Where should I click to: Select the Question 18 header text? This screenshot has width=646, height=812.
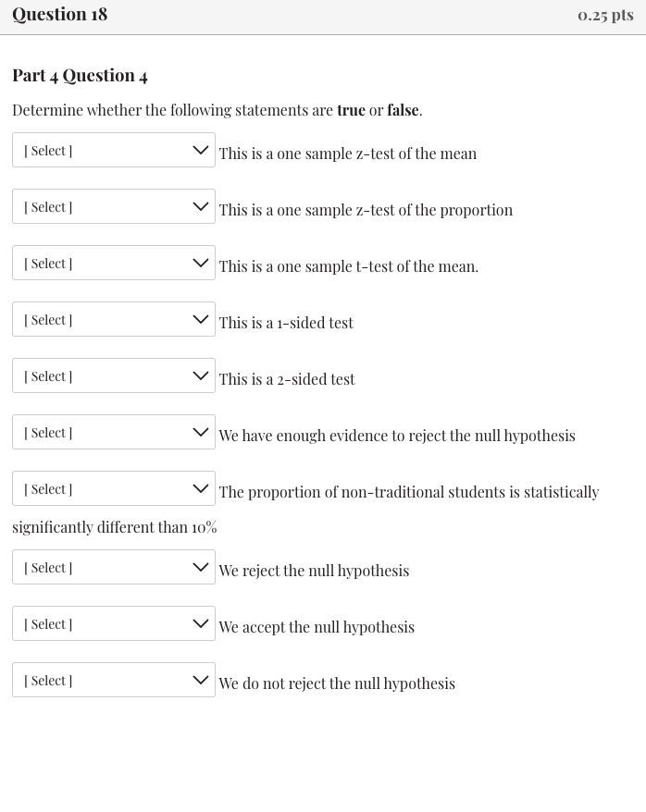point(59,14)
